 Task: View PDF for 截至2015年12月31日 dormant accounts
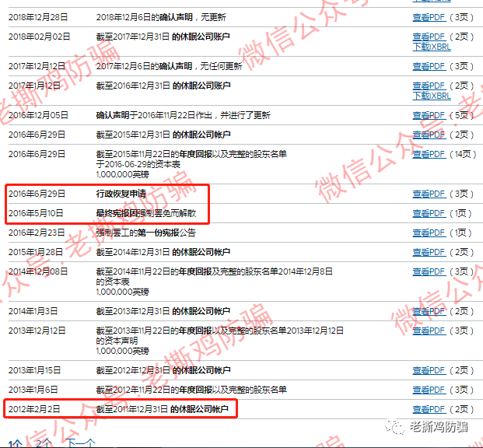(x=429, y=135)
